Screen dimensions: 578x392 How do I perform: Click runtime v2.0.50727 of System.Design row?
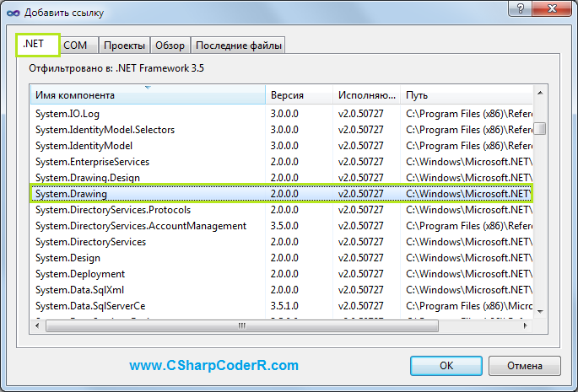coord(360,258)
